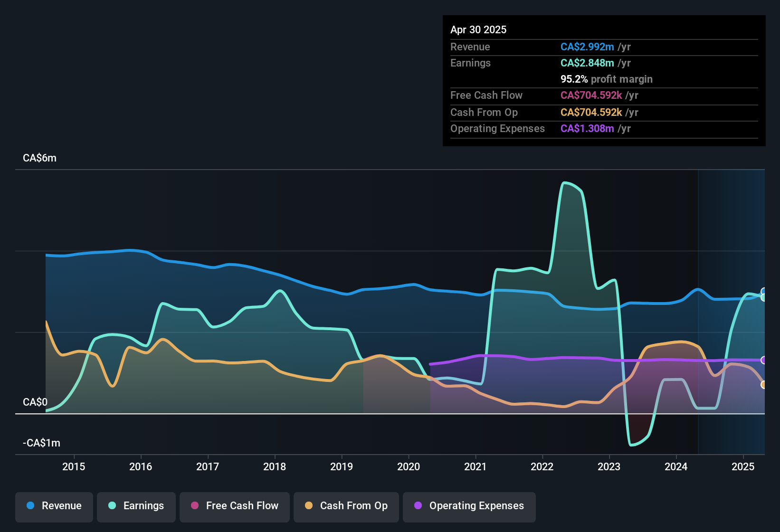Click the CA$2.992m Revenue value in tooltip
The image size is (780, 532).
(587, 47)
